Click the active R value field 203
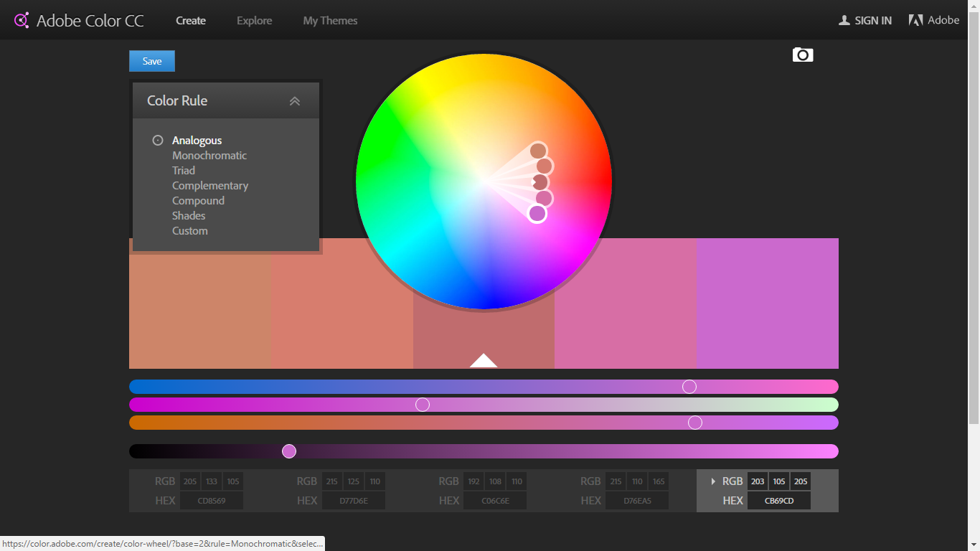This screenshot has height=551, width=980. click(x=758, y=481)
